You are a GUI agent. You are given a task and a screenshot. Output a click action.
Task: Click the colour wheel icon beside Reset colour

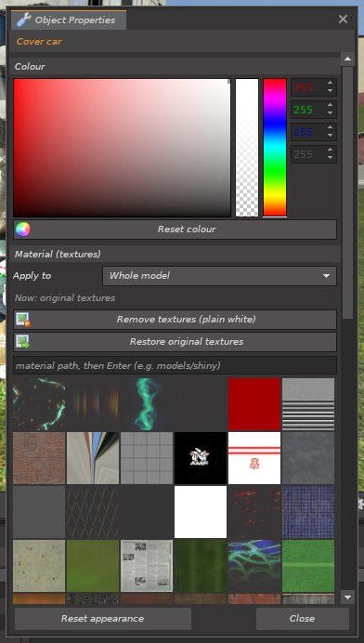pyautogui.click(x=23, y=230)
